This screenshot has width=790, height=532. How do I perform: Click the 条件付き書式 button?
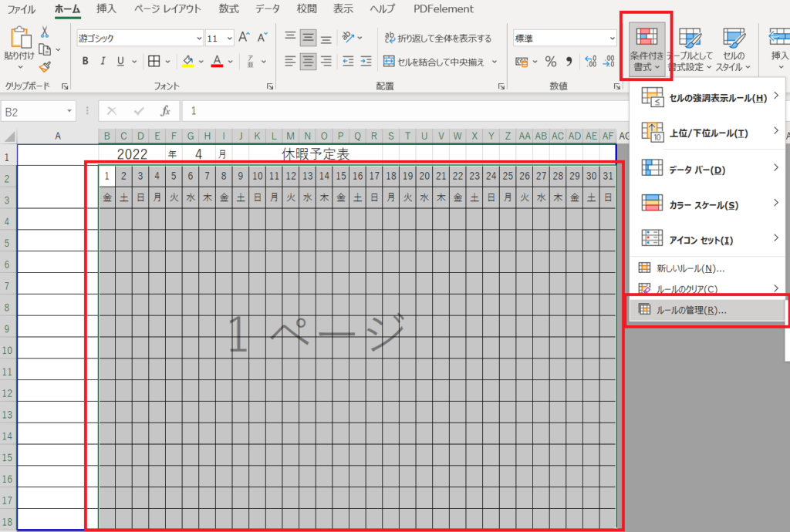[x=647, y=48]
